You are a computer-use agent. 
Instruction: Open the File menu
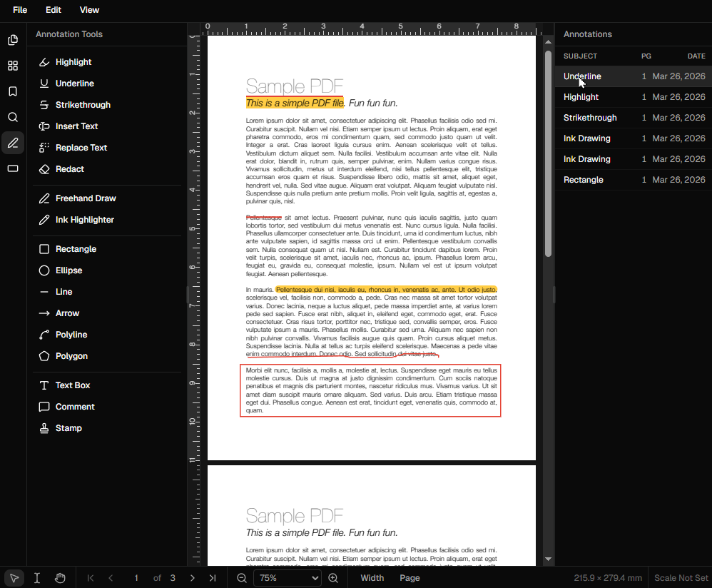coord(19,10)
